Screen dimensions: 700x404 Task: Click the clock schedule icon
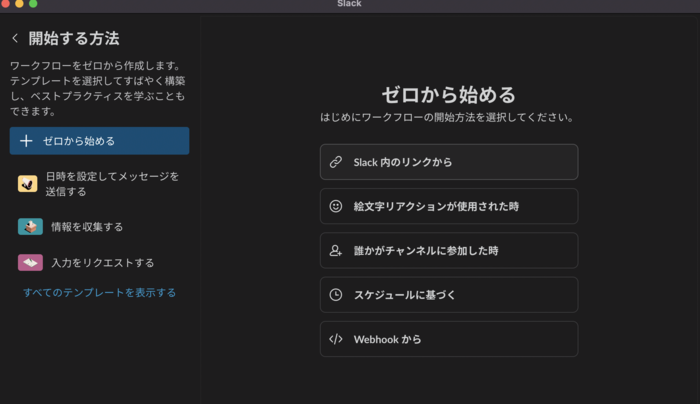336,295
